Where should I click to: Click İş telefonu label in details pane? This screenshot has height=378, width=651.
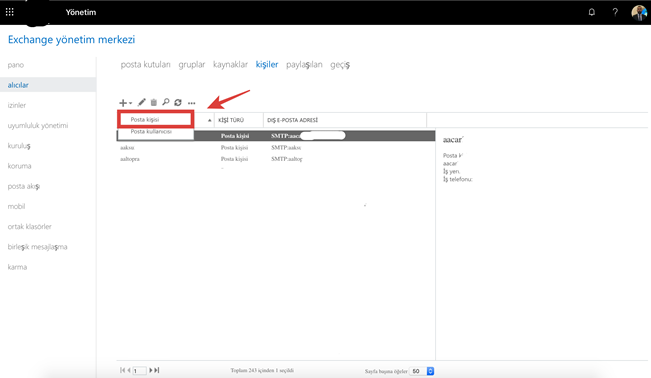458,179
